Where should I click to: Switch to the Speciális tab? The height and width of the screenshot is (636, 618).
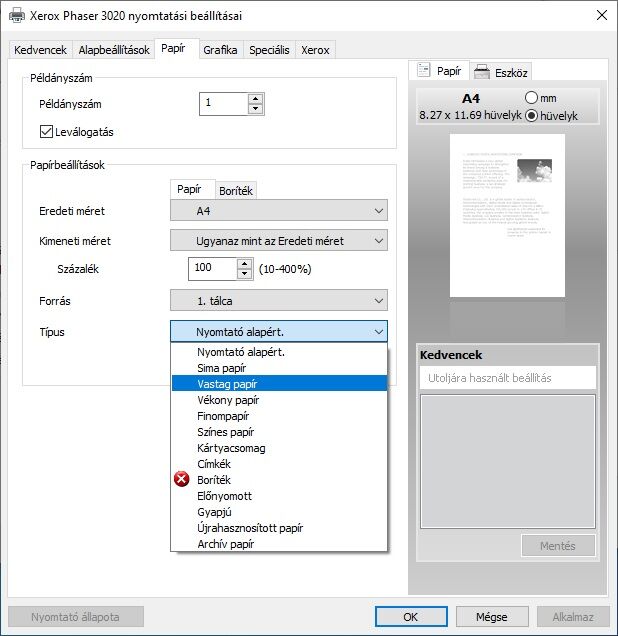coord(269,50)
